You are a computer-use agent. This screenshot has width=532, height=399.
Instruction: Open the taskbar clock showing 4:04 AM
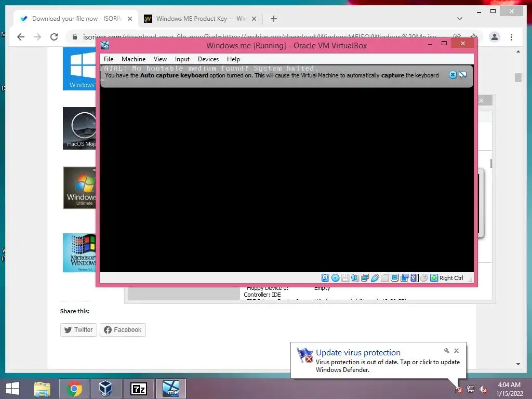tap(509, 389)
